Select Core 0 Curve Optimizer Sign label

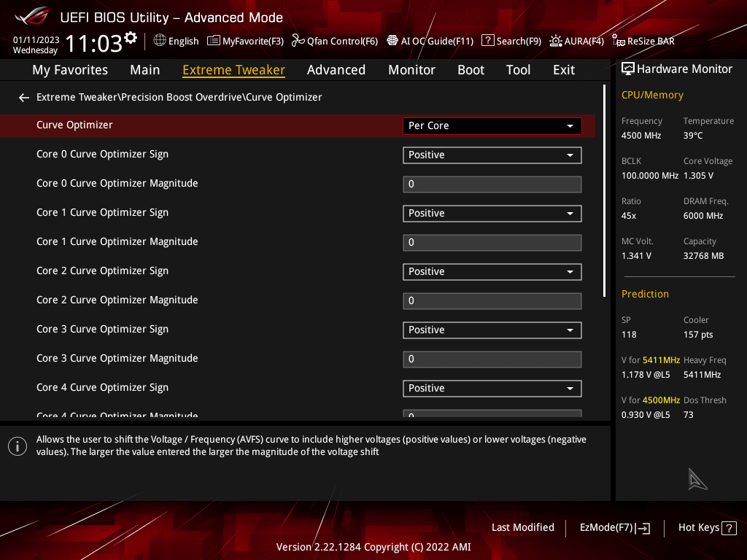(x=102, y=155)
